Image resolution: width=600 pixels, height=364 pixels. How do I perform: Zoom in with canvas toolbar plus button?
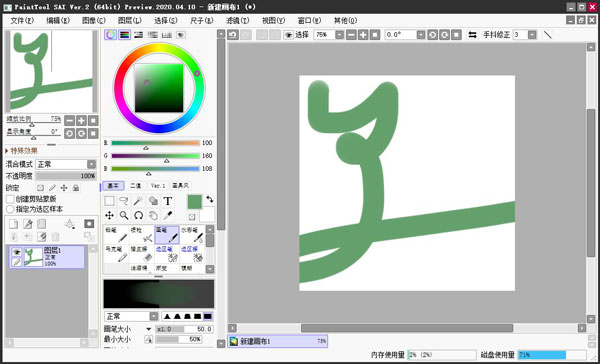(x=363, y=35)
